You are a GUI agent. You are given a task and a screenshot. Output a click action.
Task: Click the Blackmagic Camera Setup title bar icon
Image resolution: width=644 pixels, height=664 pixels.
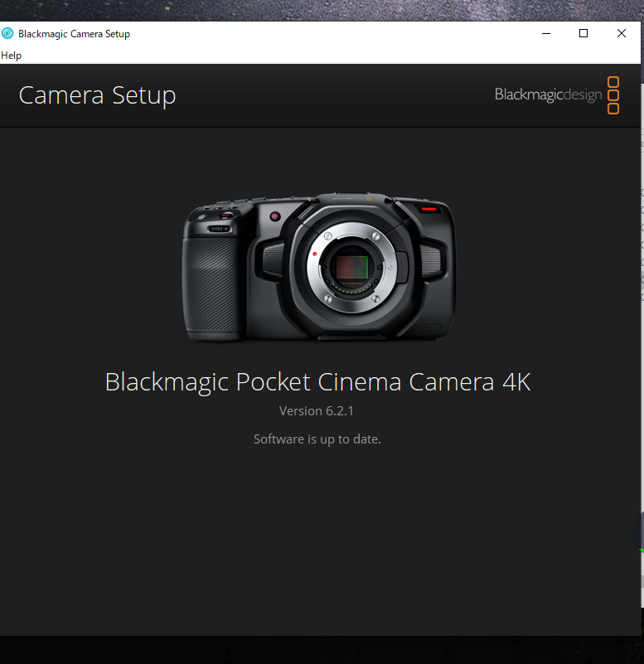pyautogui.click(x=8, y=34)
